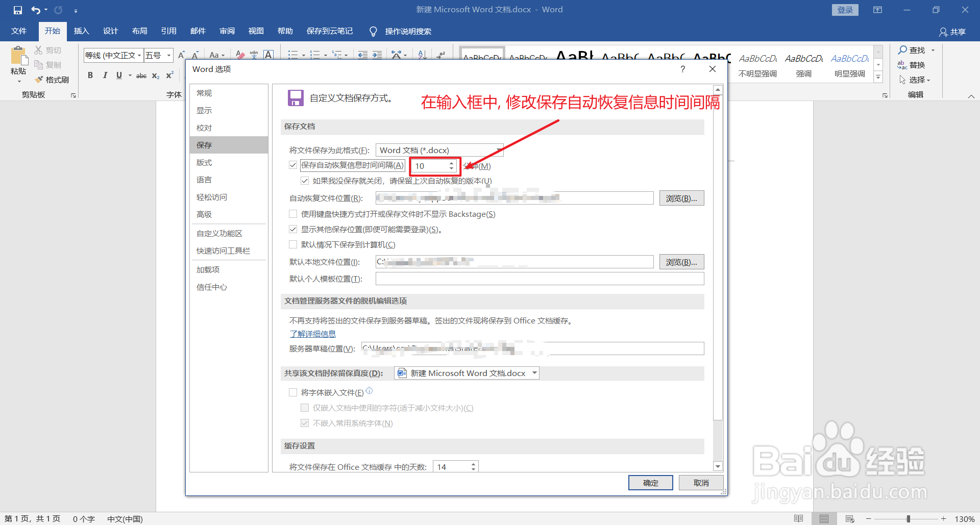Collapse the ribbon with chevron arrow

pyautogui.click(x=971, y=96)
